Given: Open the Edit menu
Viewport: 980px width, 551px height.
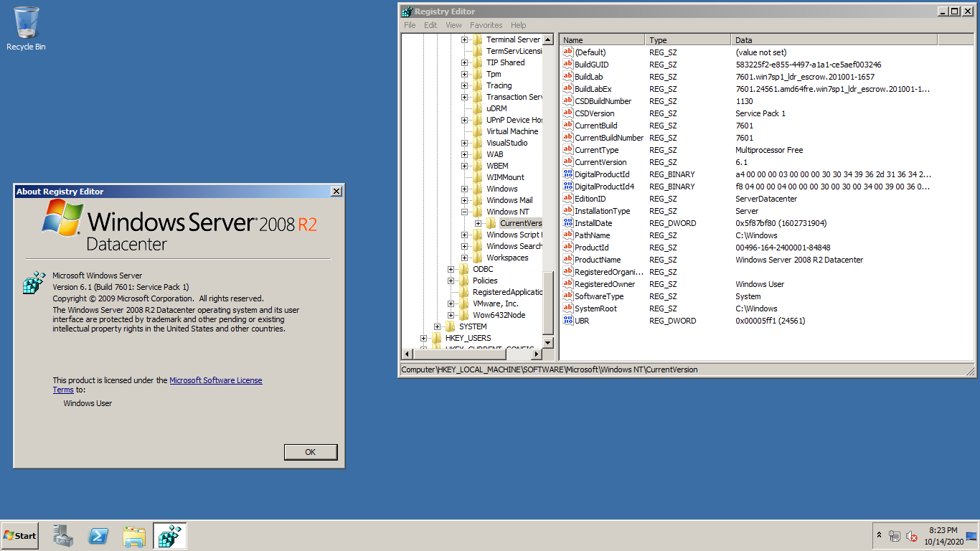Looking at the screenshot, I should point(430,25).
